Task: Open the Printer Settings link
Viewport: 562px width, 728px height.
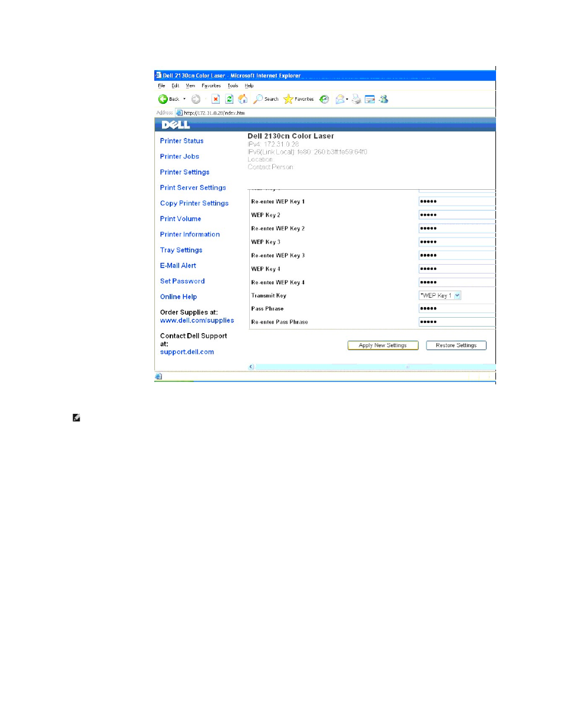Action: pyautogui.click(x=184, y=172)
